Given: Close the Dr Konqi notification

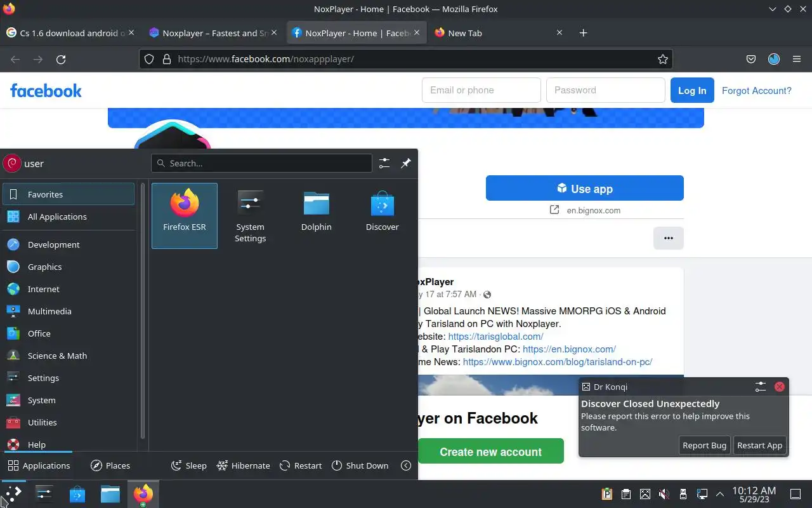Looking at the screenshot, I should (780, 386).
